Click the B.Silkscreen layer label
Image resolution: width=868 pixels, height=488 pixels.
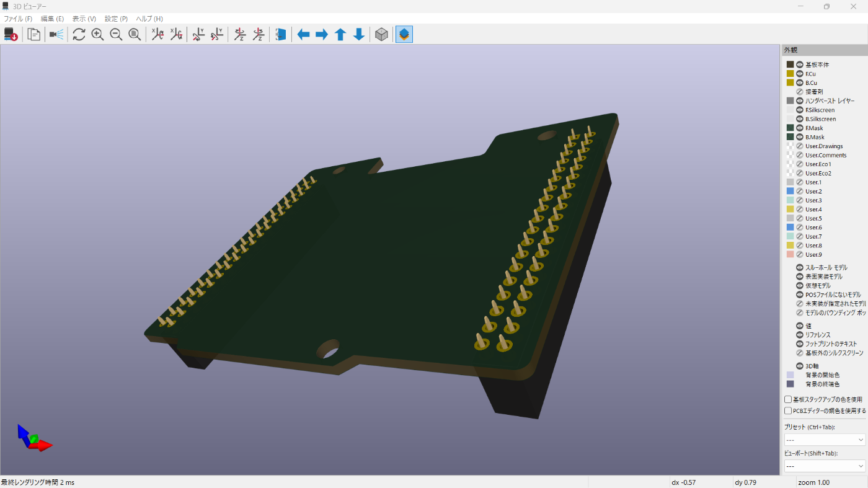[820, 119]
